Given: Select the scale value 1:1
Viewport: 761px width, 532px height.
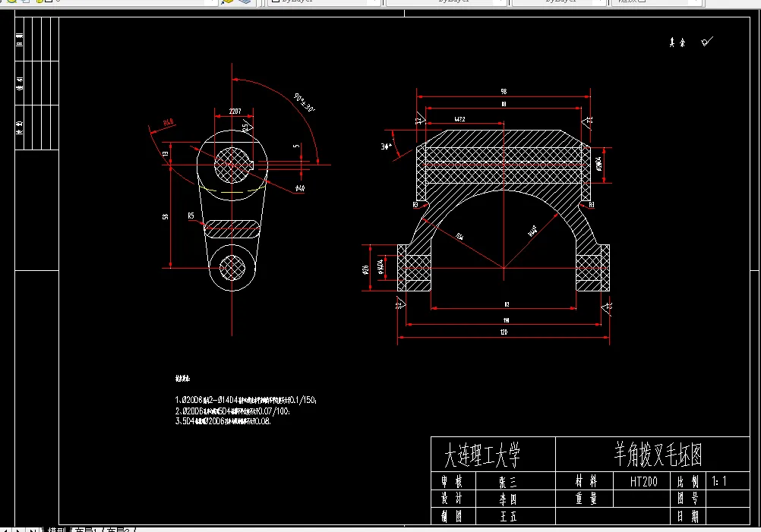Looking at the screenshot, I should pyautogui.click(x=718, y=482).
